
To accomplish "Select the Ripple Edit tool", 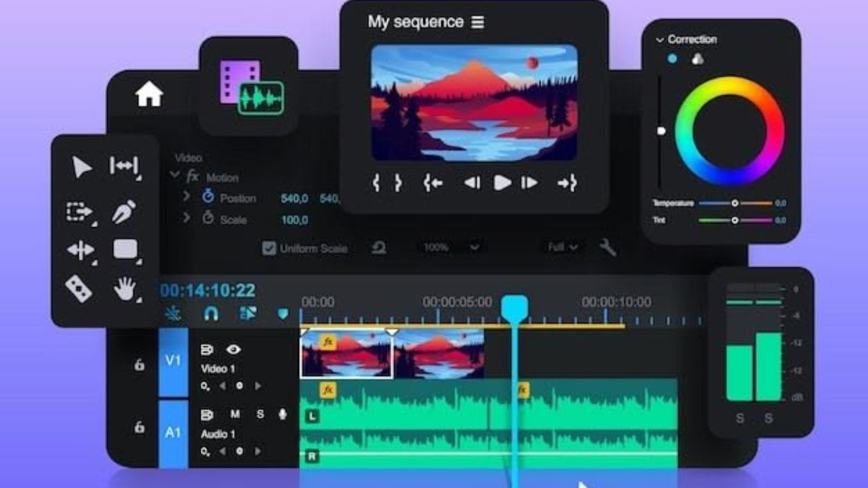I will (124, 167).
